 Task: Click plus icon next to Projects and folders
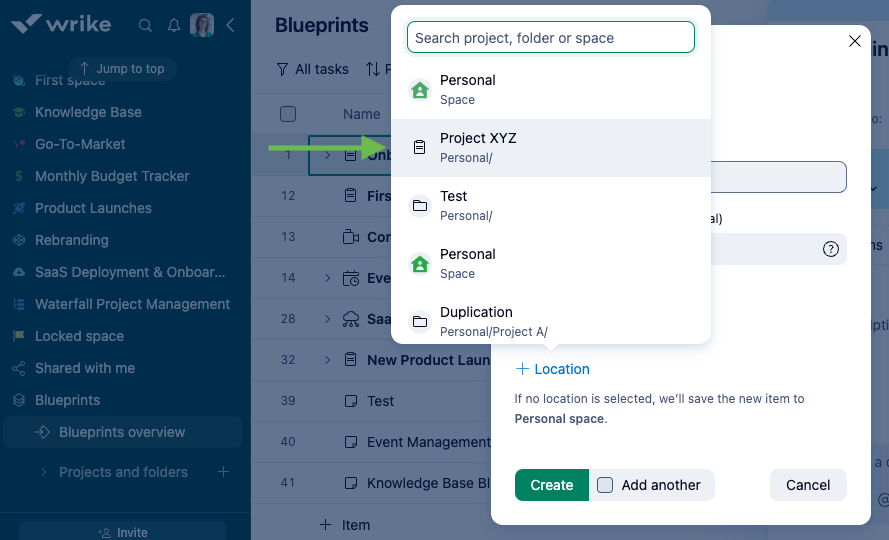point(224,472)
